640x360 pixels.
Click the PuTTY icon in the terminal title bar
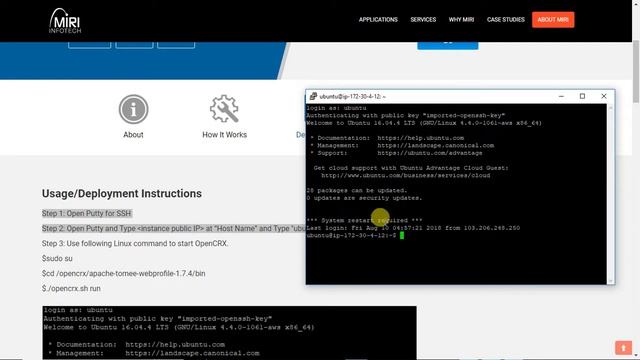313,96
